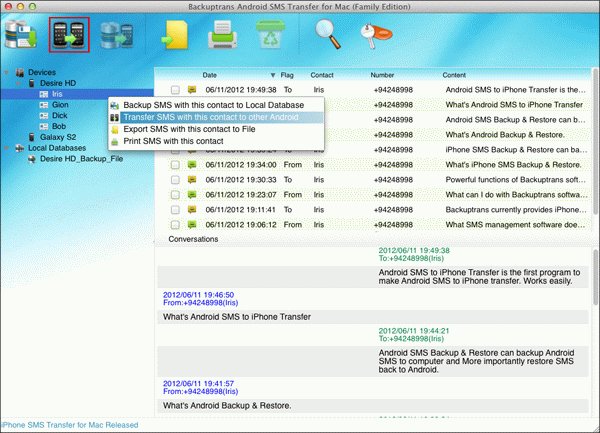Click the icon next to Backup SMS menu entry

pos(114,105)
